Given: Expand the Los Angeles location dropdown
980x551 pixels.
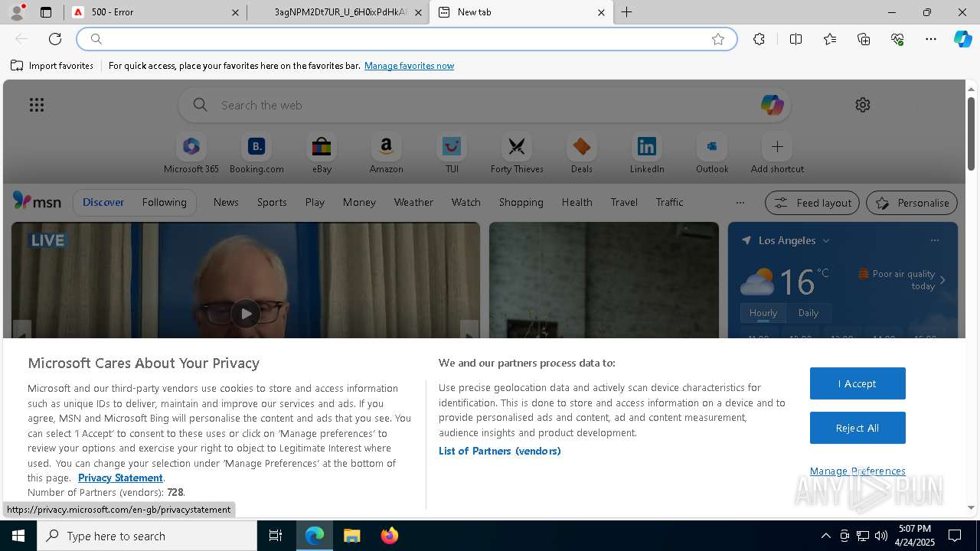Looking at the screenshot, I should 826,240.
